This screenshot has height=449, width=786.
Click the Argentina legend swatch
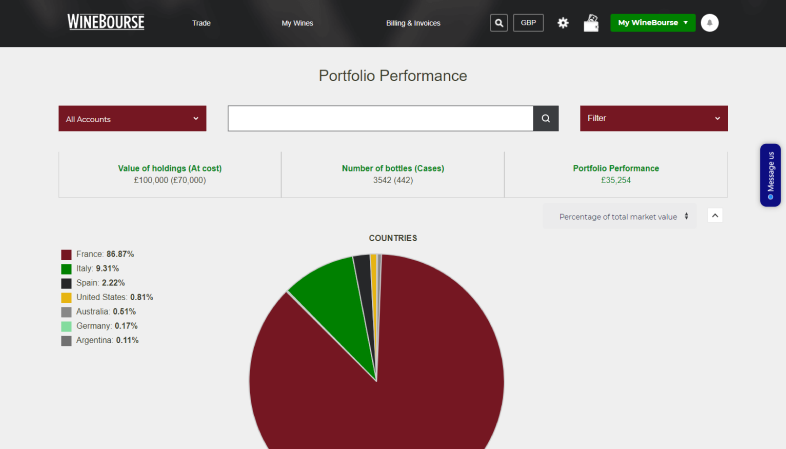(66, 341)
